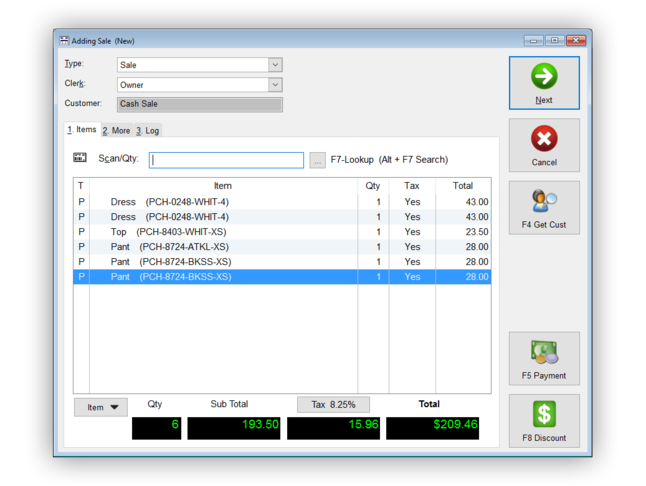Viewport: 646px width, 486px height.
Task: Switch to the 2. More tab
Action: (117, 131)
